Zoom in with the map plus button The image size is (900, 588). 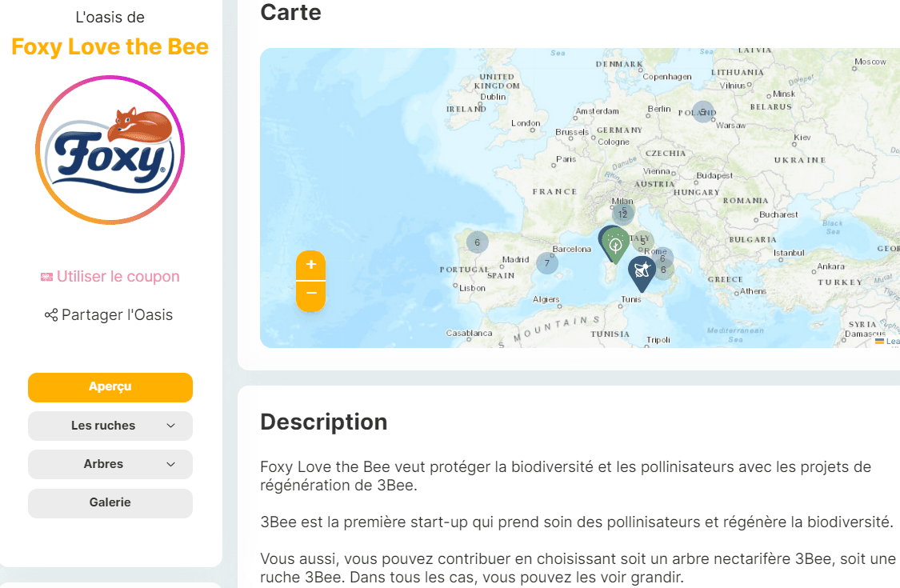point(311,266)
